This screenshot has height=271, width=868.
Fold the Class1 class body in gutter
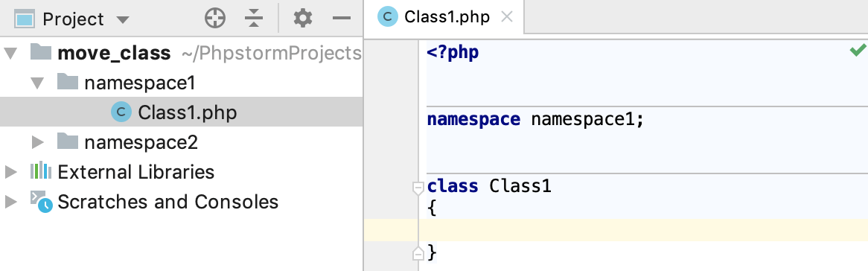coord(418,188)
